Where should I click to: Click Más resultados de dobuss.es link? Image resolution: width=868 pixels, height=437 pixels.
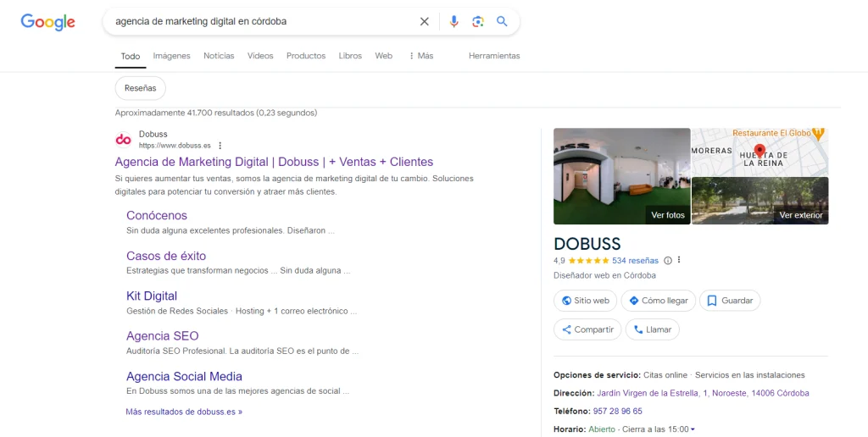click(184, 412)
